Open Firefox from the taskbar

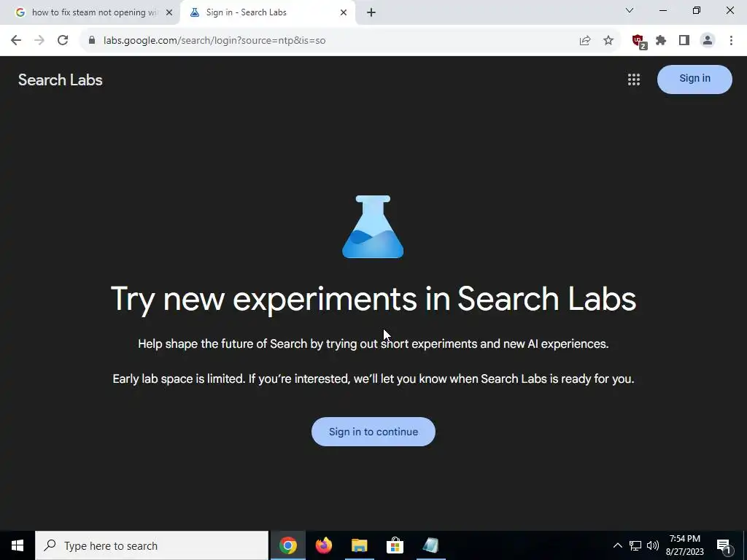click(324, 545)
